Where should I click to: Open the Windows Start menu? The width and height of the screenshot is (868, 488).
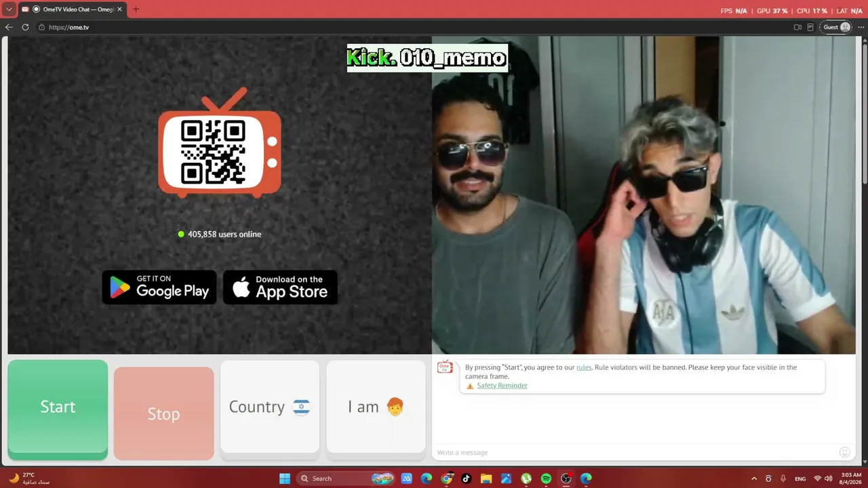tap(285, 479)
